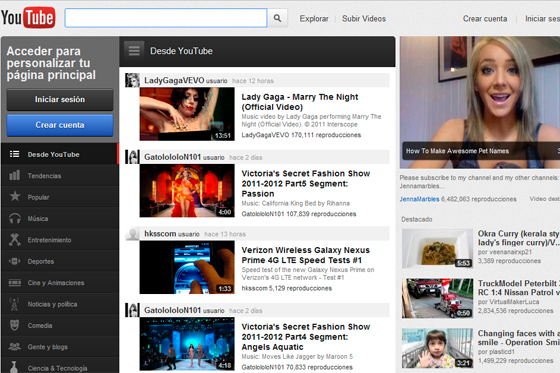560x373 pixels.
Task: Click the Iniciar sesión dark button
Action: [60, 99]
